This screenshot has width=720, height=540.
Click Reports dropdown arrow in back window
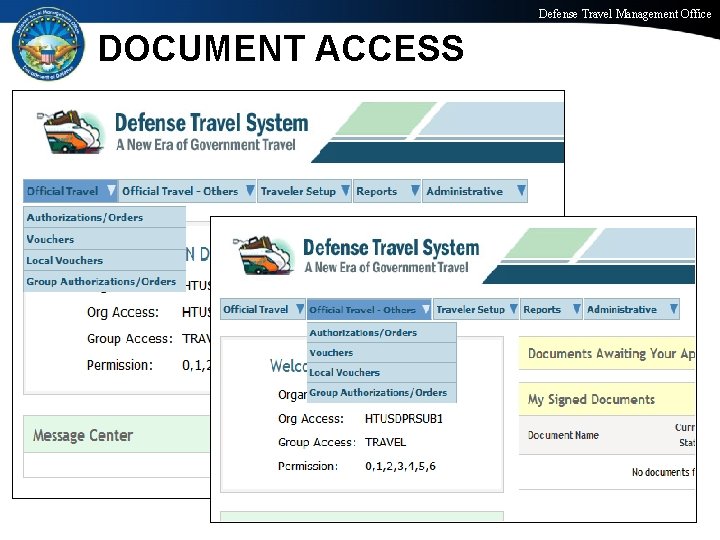(415, 190)
